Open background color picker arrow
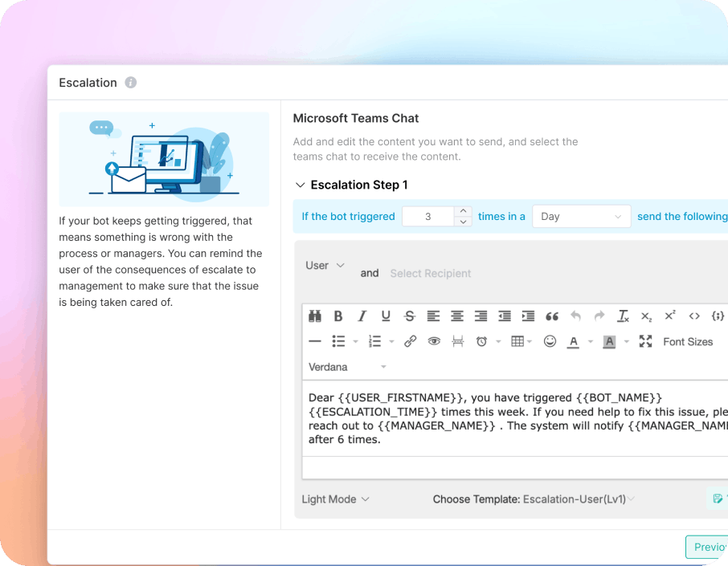Image resolution: width=728 pixels, height=566 pixels. pyautogui.click(x=626, y=342)
